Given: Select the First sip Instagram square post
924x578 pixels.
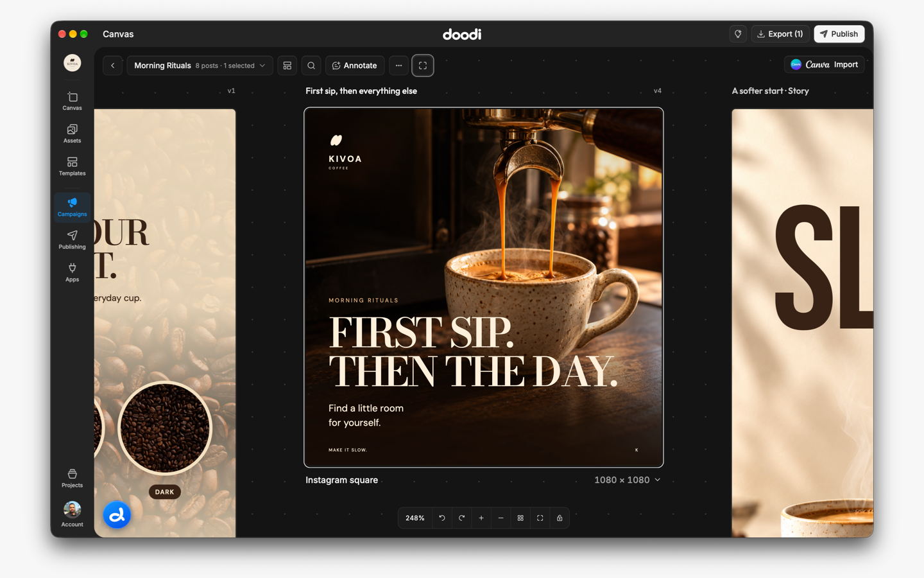Looking at the screenshot, I should 484,288.
